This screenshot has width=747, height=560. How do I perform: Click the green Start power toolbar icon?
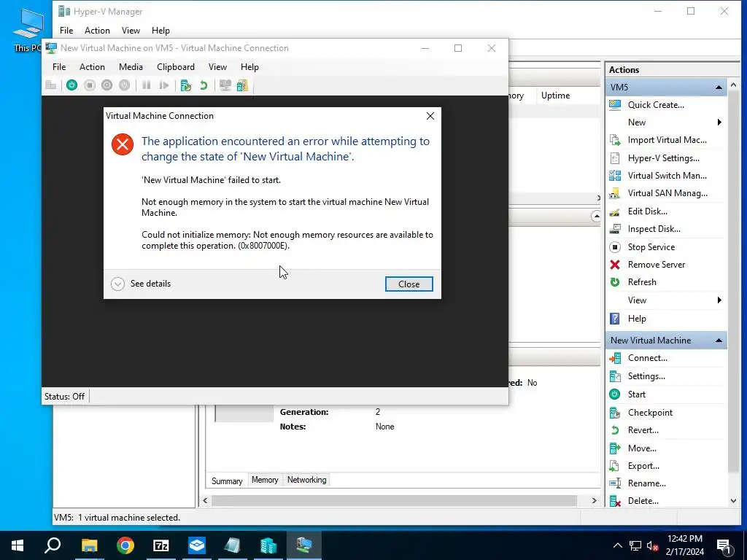[72, 85]
